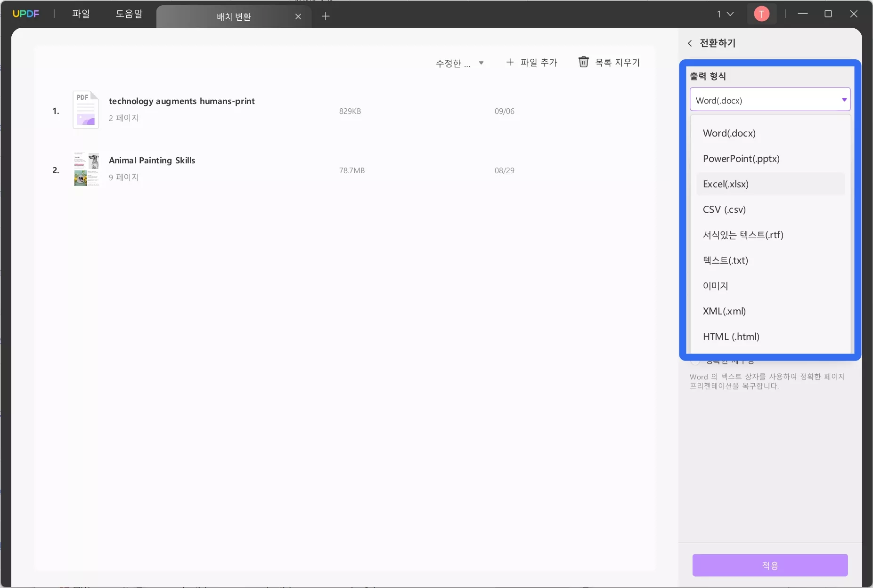The height and width of the screenshot is (588, 873).
Task: Choose CSV (.csv) output format
Action: coord(770,209)
